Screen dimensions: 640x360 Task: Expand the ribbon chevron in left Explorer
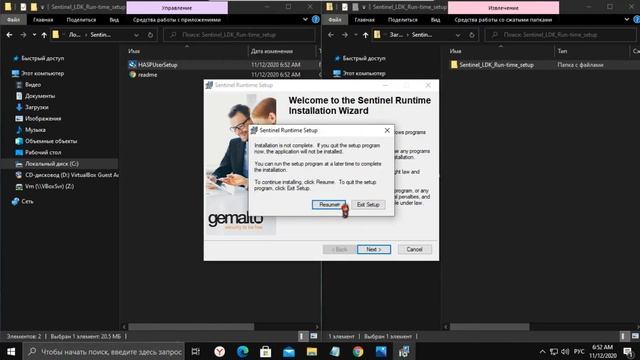(305, 19)
